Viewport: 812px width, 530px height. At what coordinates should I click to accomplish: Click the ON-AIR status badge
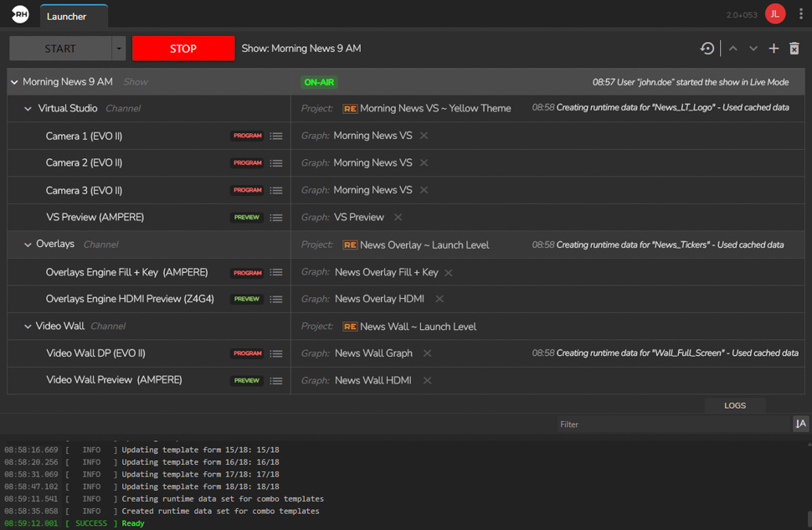[x=319, y=82]
